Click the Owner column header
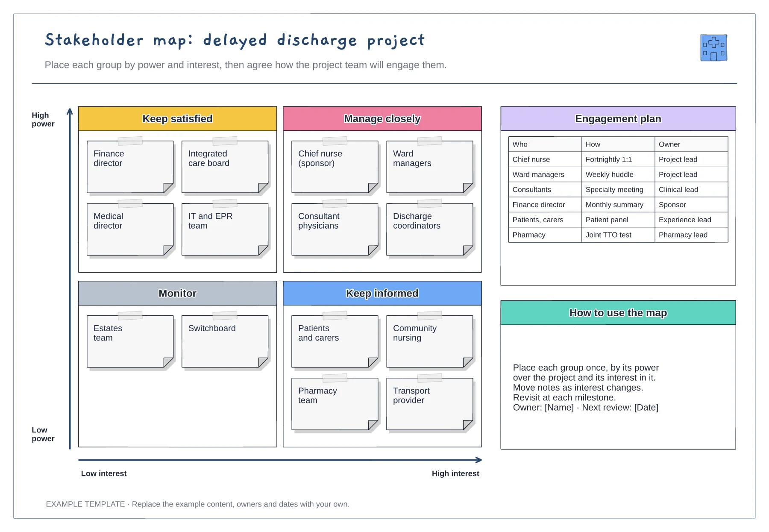This screenshot has height=532, width=769. pos(691,144)
